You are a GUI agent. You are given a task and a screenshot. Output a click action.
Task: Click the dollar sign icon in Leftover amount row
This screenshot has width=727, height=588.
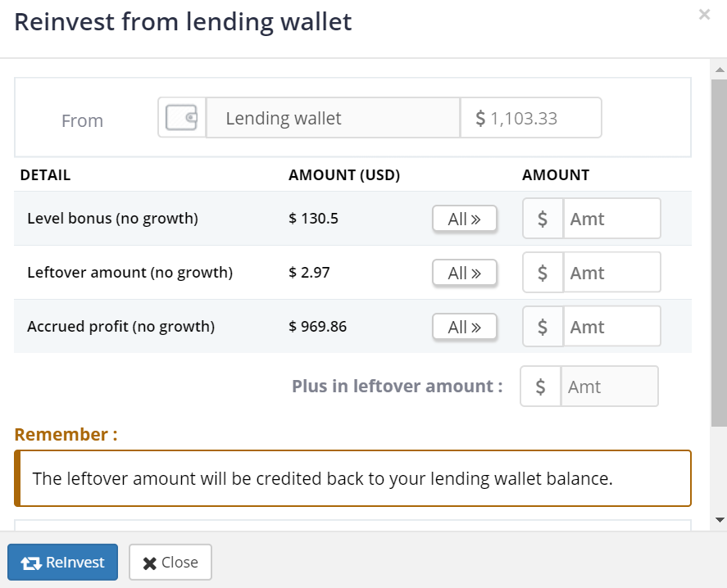click(x=543, y=273)
